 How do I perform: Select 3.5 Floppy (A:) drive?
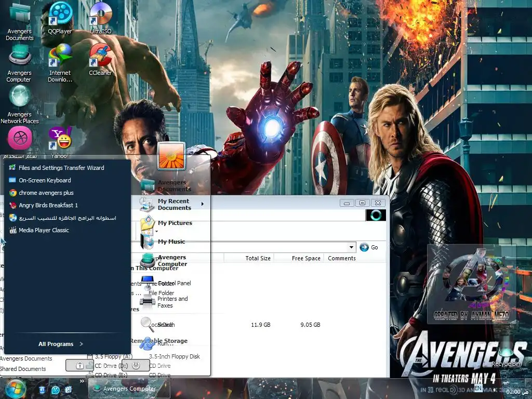click(110, 356)
